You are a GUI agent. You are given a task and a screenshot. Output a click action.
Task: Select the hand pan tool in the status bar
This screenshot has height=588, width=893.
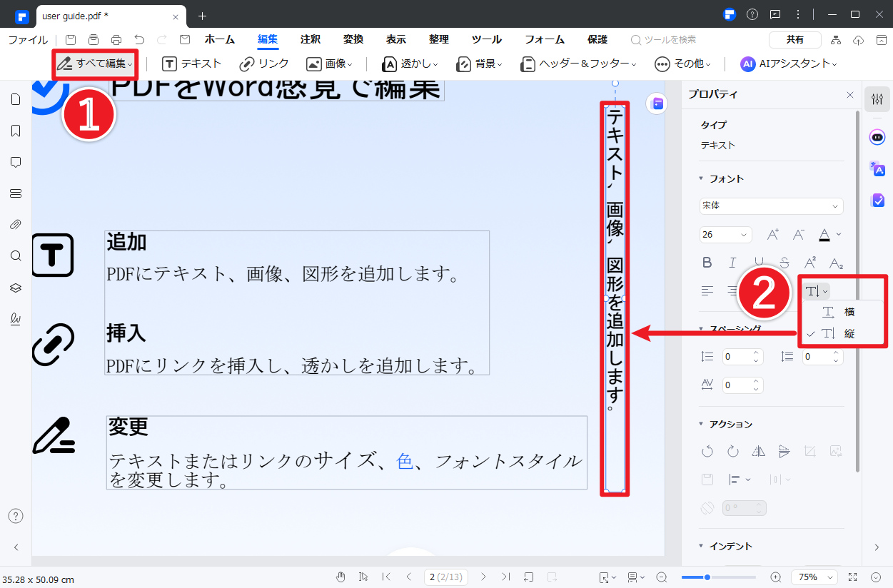(341, 577)
